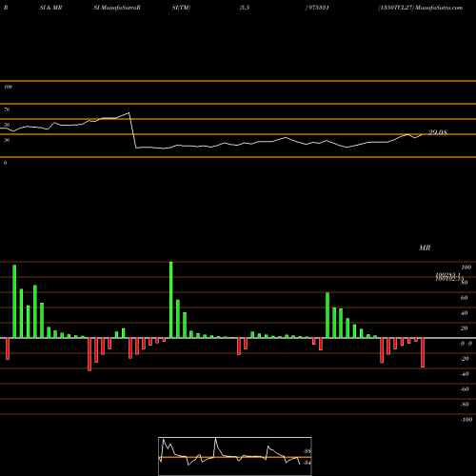
Task: Click the -20 label on MR axis
Action: [x=465, y=359]
